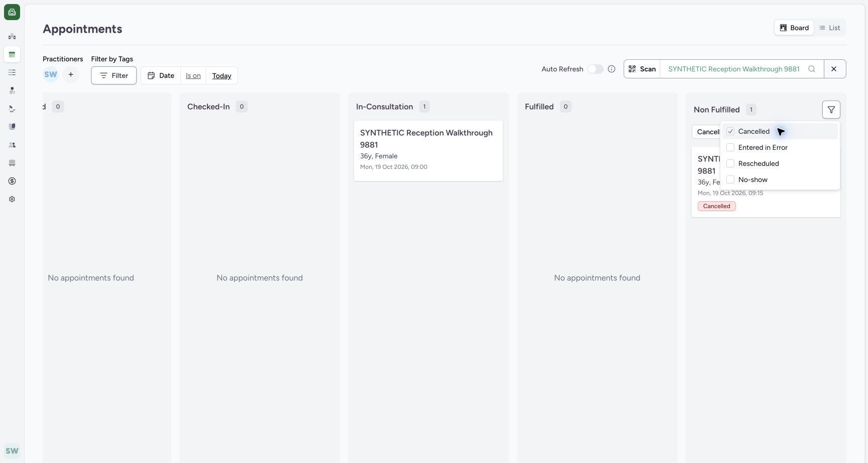Click the Checked-In column heading

coord(208,107)
